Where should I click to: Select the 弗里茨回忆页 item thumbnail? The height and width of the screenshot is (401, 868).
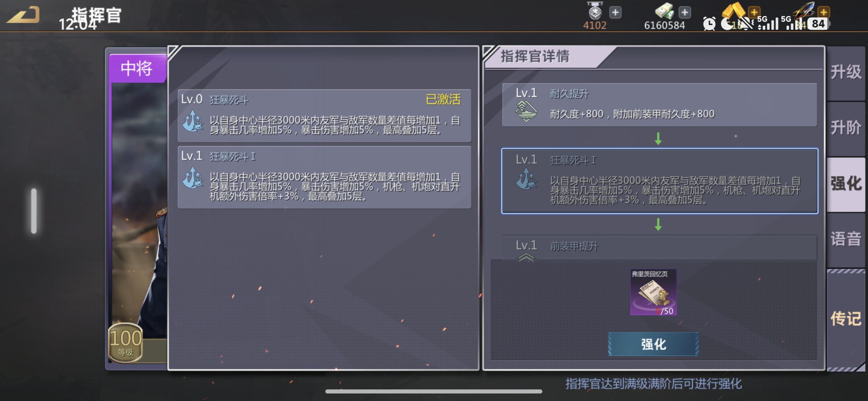coord(653,292)
